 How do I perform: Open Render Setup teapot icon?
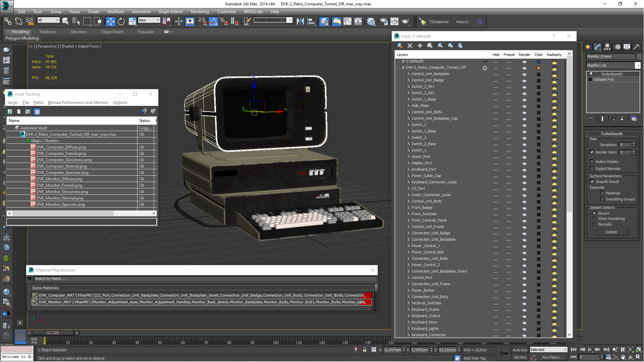pos(383,21)
